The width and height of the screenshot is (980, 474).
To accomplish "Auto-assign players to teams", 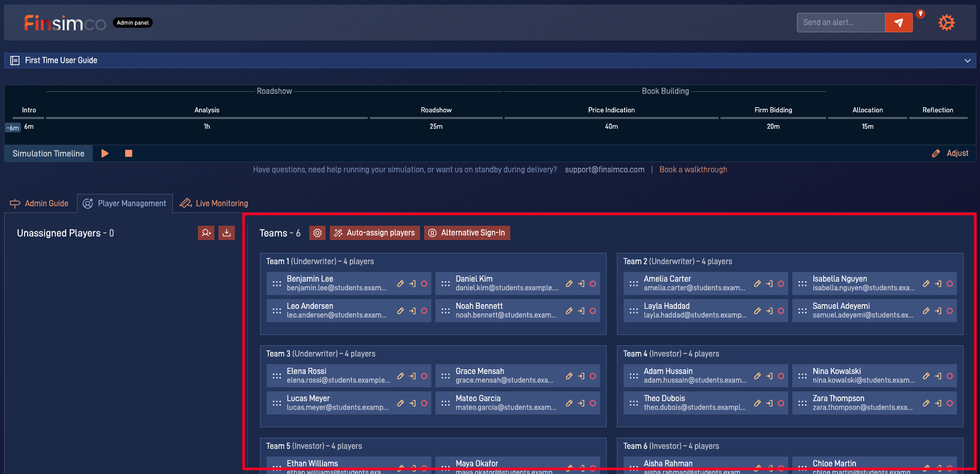I will point(375,233).
